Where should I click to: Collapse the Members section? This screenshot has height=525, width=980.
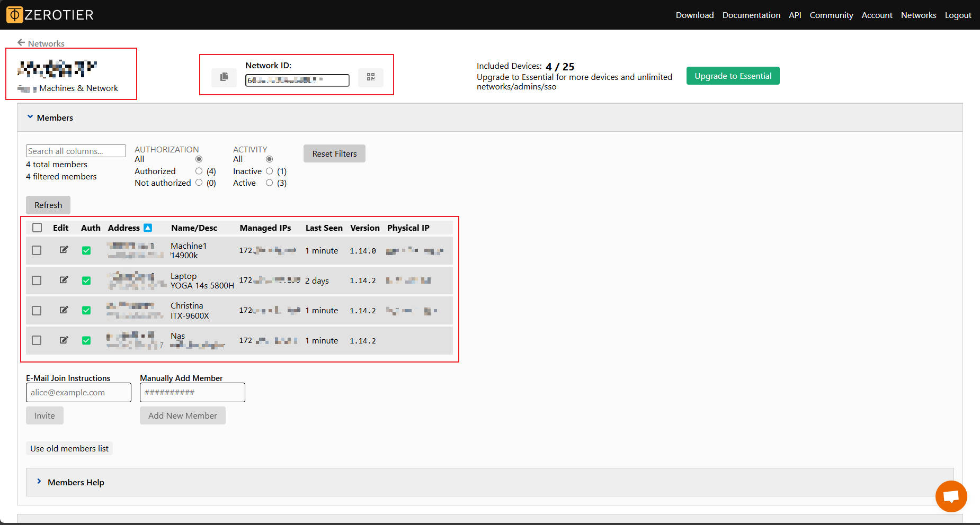coord(30,117)
